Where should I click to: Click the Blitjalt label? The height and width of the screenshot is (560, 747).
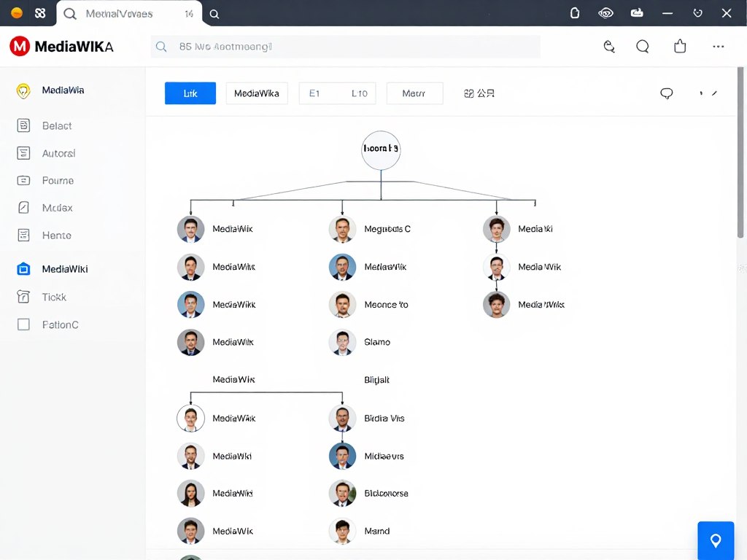pos(376,380)
